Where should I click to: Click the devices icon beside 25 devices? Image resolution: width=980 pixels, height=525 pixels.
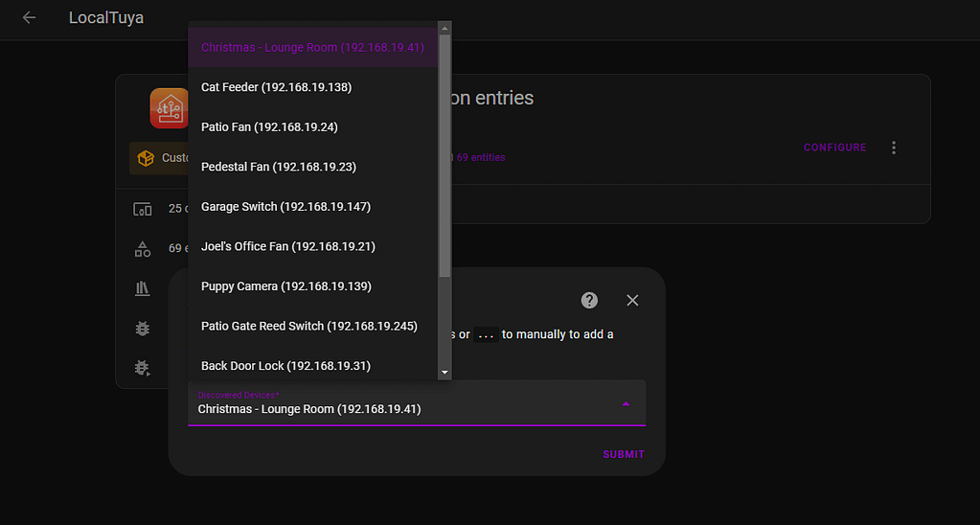pyautogui.click(x=143, y=209)
